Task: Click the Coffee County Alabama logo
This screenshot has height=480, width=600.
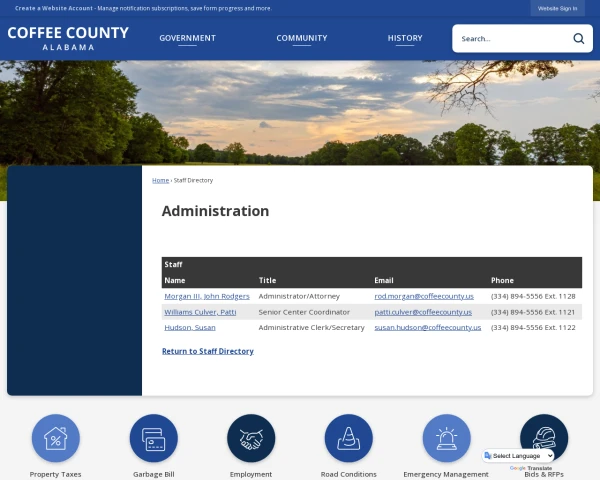Action: coord(68,38)
